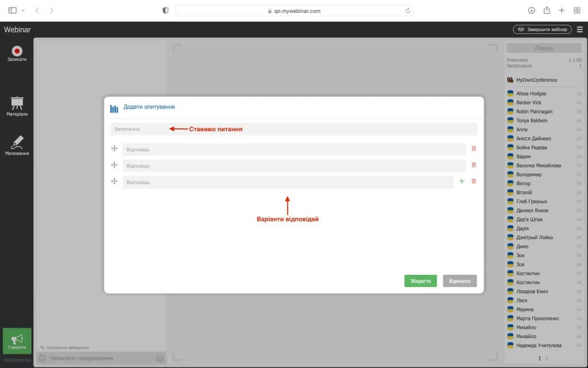
Task: Click the Запитання question input field
Action: click(293, 129)
